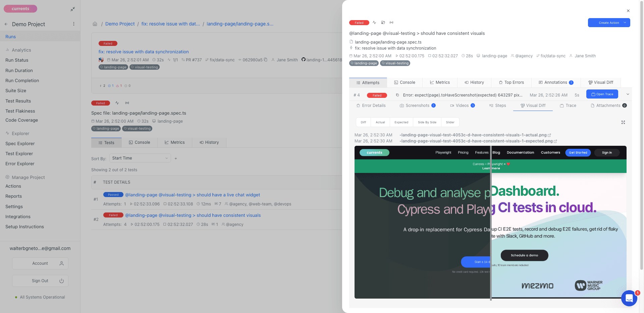
Task: Click the broadcast icon in the spec section
Action: [127, 103]
